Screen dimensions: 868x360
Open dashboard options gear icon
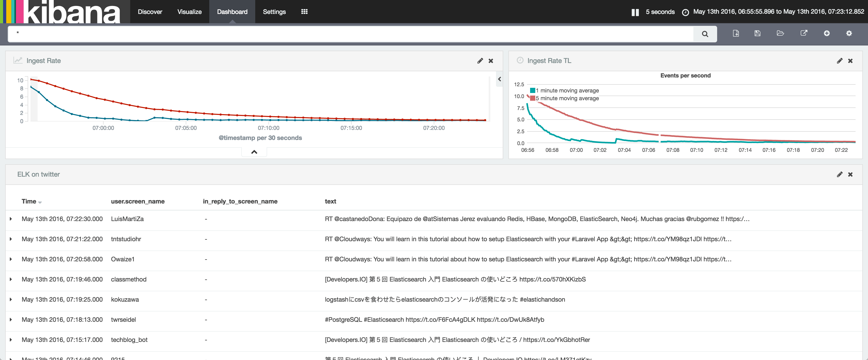pos(849,33)
